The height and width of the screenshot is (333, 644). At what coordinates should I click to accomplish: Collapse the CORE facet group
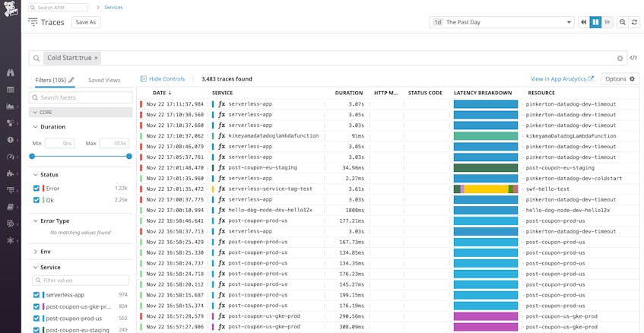point(81,112)
